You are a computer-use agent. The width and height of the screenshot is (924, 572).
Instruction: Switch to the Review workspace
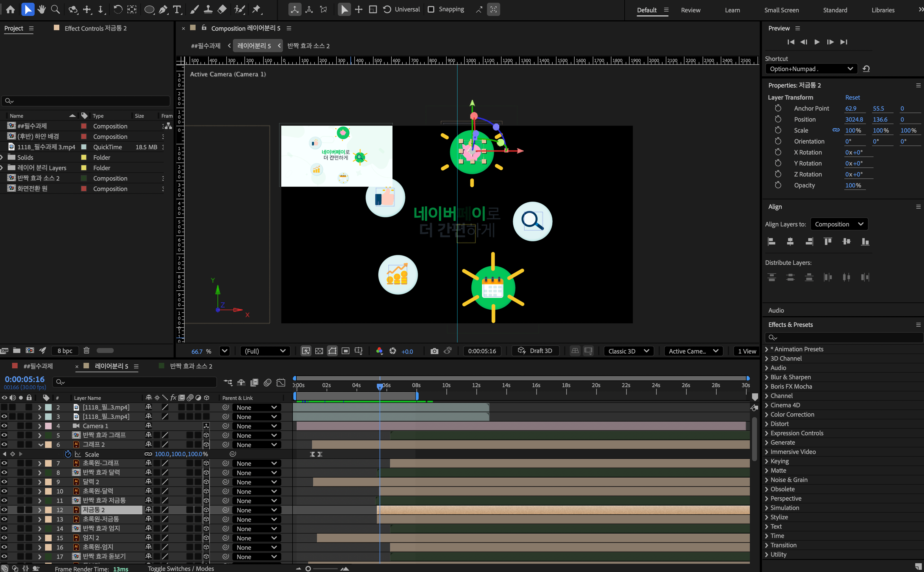[691, 10]
